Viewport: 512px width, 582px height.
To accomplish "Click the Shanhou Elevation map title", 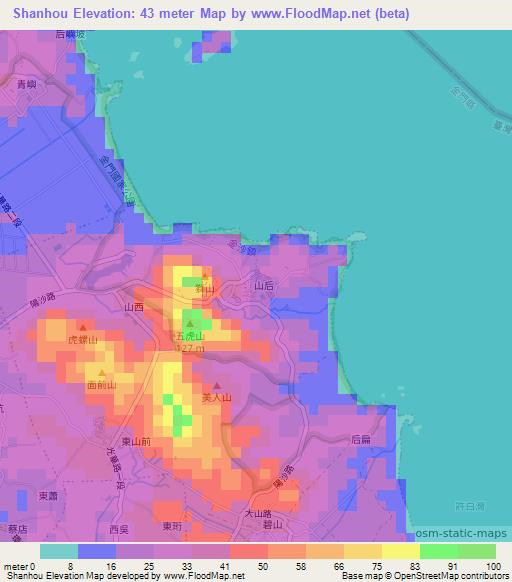I will tap(211, 14).
